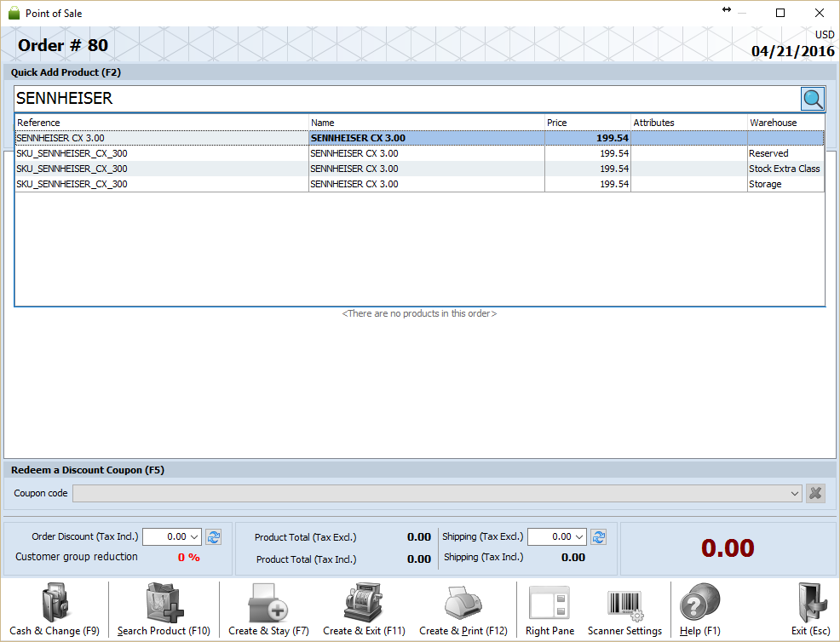Click the Order # 80 title
The height and width of the screenshot is (642, 840).
coord(63,45)
